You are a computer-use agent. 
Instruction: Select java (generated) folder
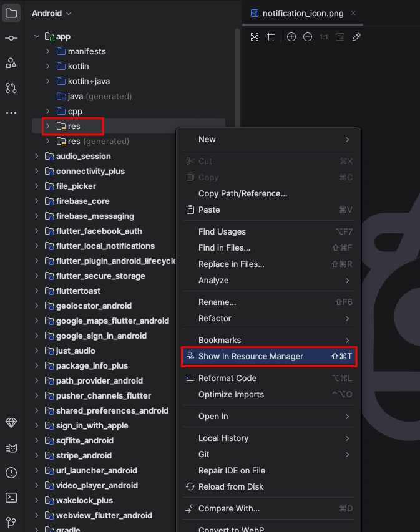[x=94, y=96]
